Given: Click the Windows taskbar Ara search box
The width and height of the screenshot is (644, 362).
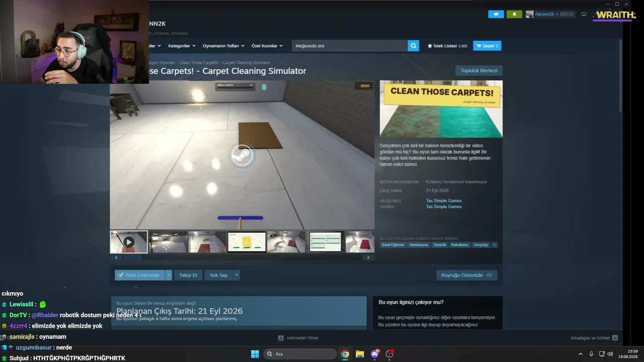Looking at the screenshot, I should point(301,354).
